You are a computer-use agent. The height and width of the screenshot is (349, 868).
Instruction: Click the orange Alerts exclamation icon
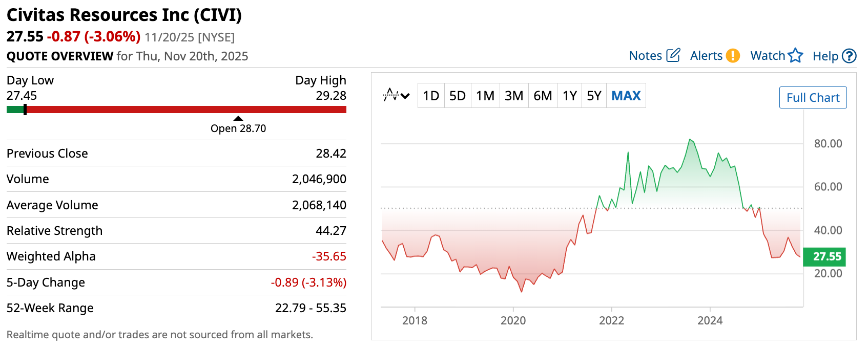733,55
